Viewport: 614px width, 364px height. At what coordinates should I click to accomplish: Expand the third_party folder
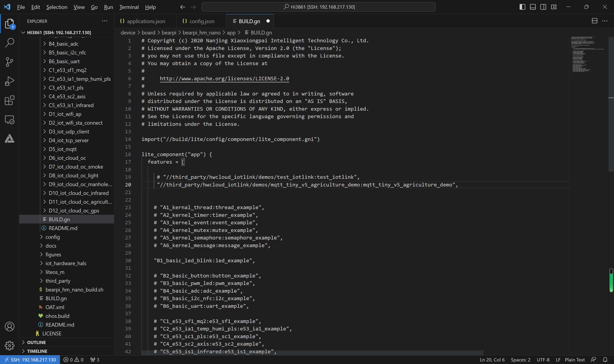pyautogui.click(x=58, y=281)
